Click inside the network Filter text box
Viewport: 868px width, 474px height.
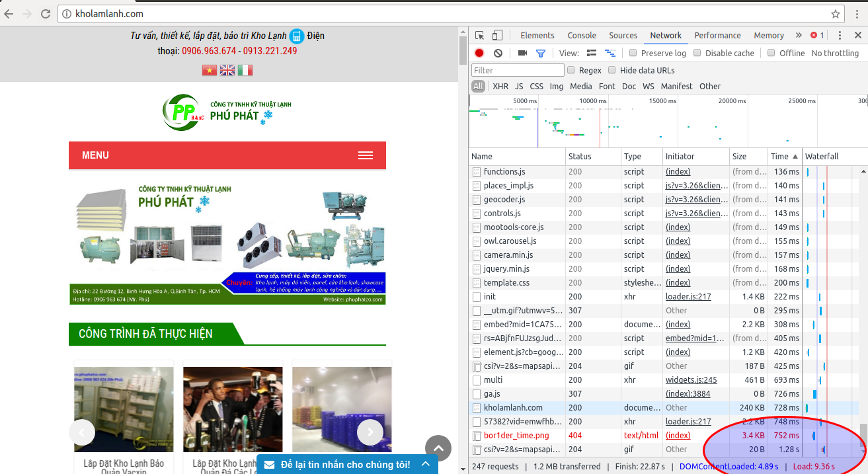[518, 70]
